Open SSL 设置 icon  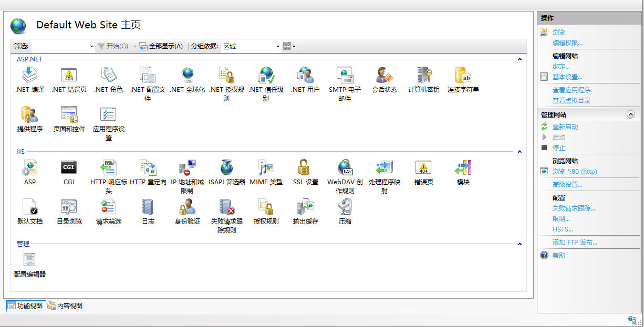pos(305,167)
